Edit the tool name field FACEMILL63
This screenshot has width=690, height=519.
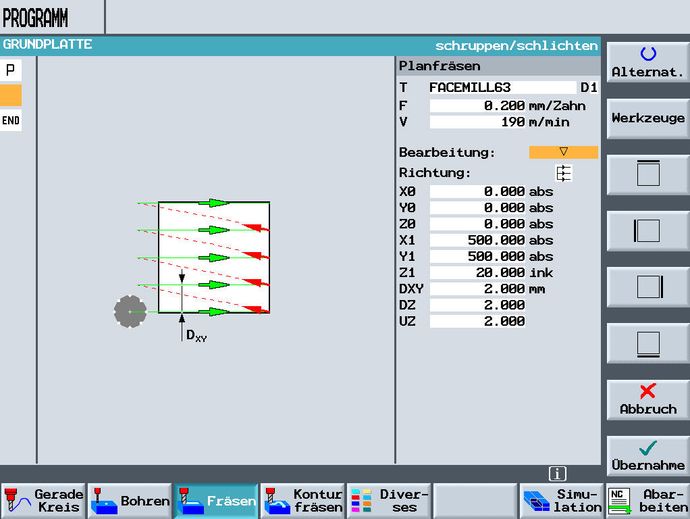(x=502, y=88)
